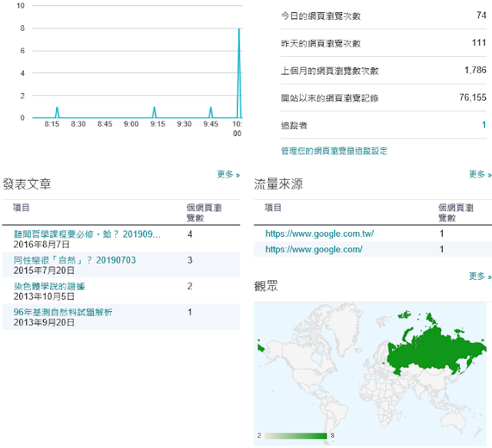
Task: Click the 發表文章 section heading
Action: [27, 184]
